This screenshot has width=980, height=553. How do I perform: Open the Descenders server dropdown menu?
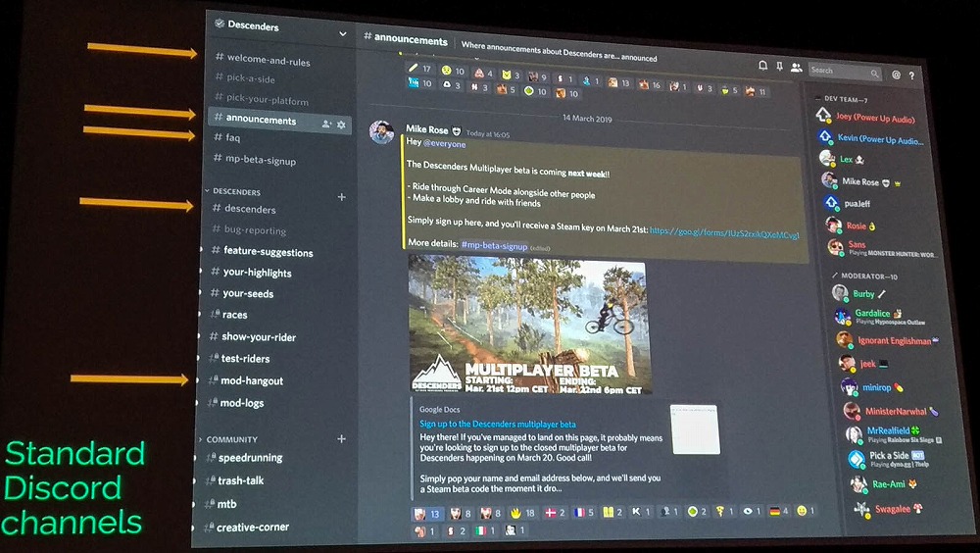(342, 33)
